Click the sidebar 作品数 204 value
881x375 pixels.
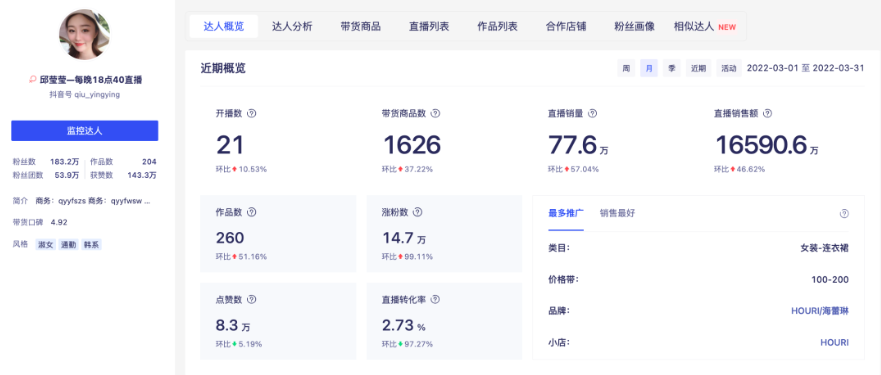(149, 162)
